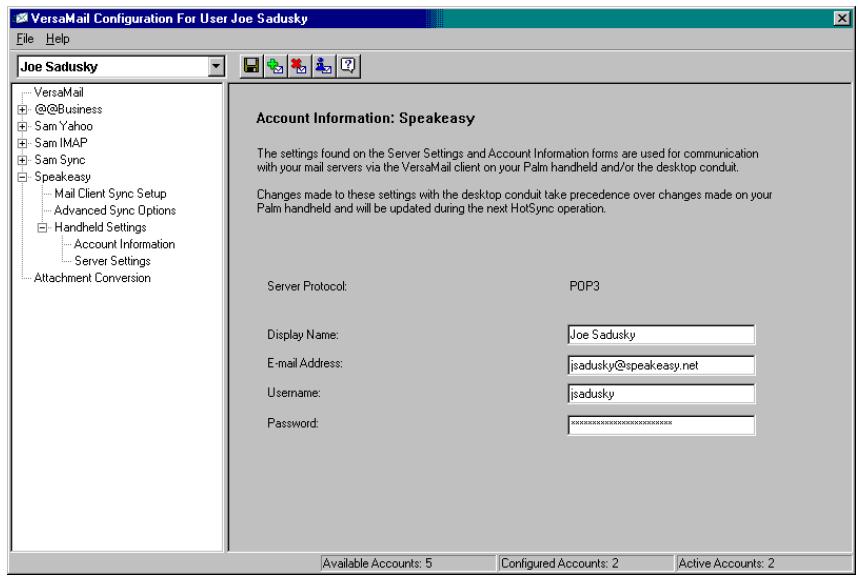Expand the Sam Yahoo account node

click(x=22, y=127)
